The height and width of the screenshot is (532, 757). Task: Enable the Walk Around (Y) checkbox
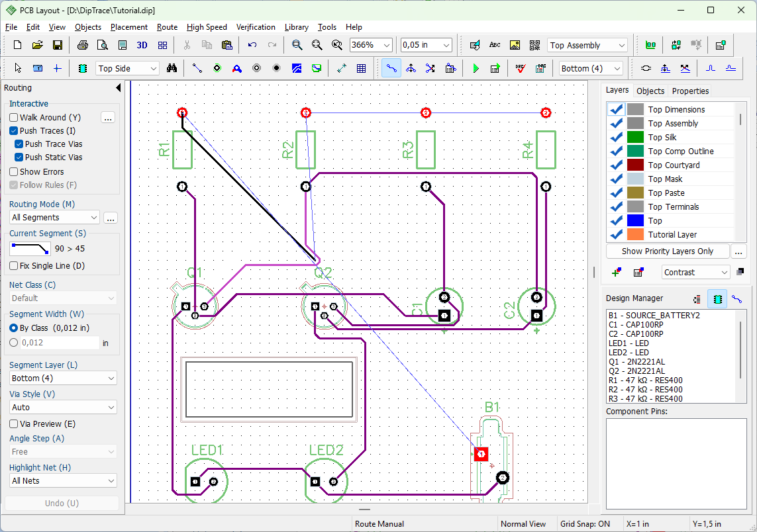[13, 117]
